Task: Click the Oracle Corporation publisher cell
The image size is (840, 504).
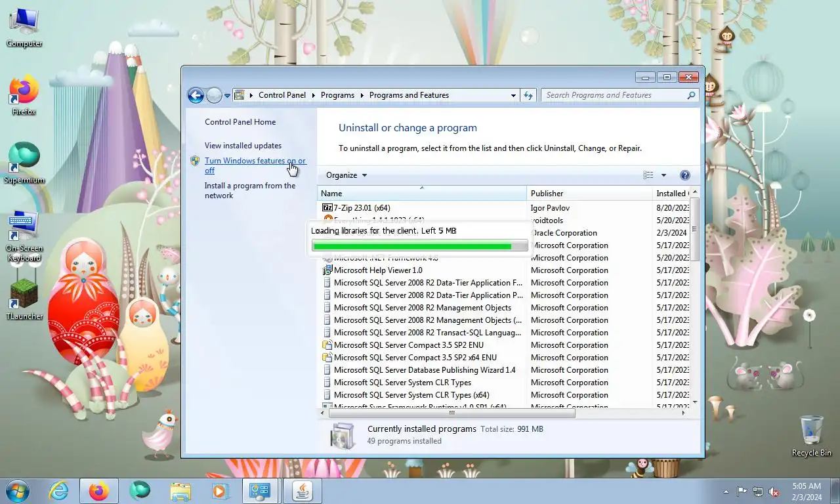Action: click(564, 233)
